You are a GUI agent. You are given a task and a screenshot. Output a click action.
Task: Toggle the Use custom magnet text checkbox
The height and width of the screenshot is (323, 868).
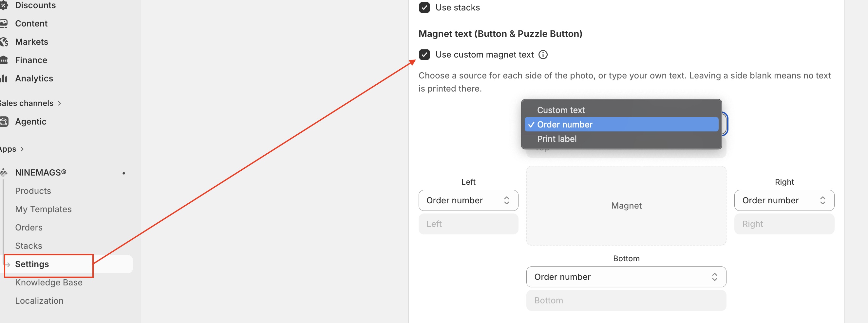click(x=424, y=55)
